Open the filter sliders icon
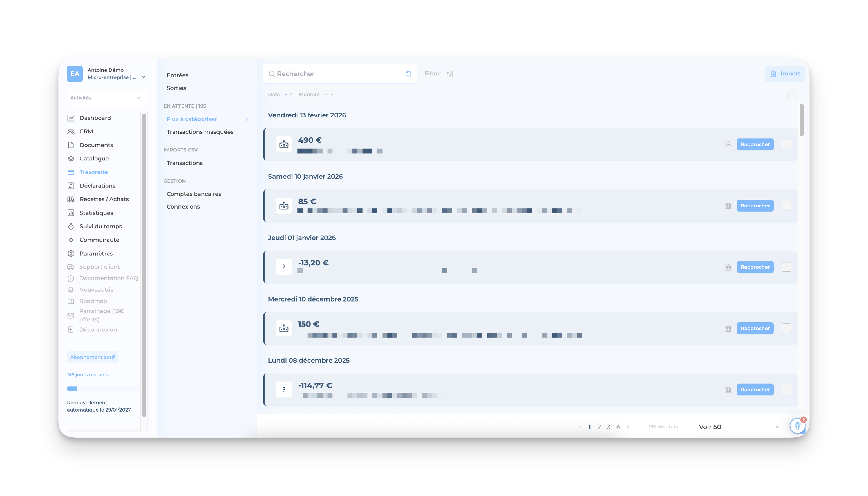 click(x=450, y=74)
